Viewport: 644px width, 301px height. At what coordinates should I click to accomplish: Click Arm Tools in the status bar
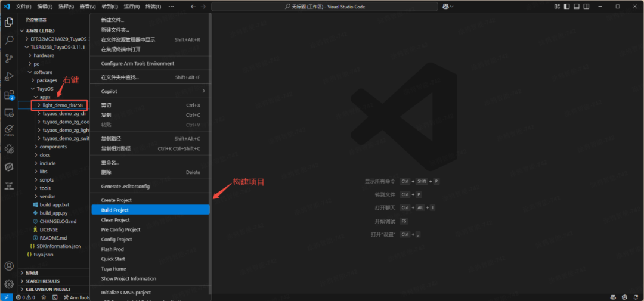click(77, 297)
